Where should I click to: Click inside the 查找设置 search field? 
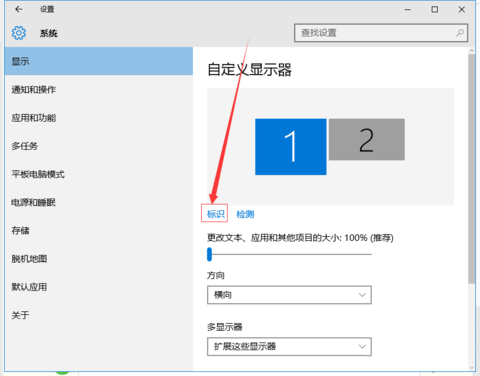click(x=381, y=33)
